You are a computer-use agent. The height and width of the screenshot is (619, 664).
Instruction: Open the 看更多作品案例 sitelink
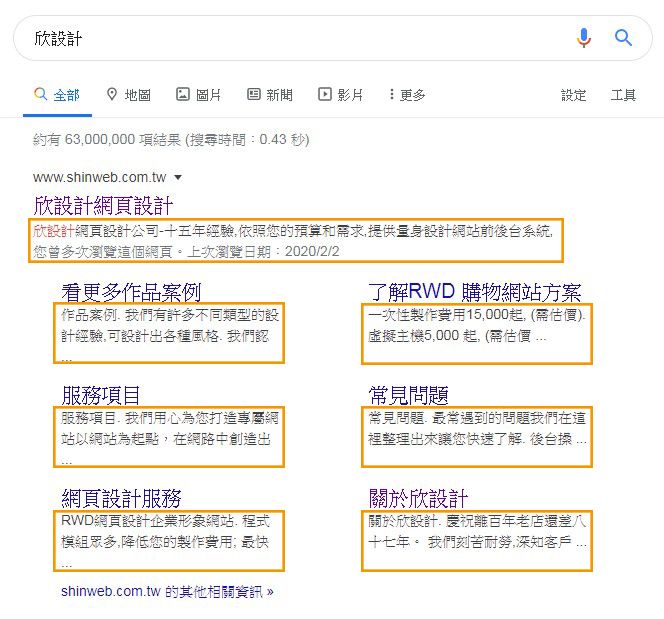(x=131, y=292)
